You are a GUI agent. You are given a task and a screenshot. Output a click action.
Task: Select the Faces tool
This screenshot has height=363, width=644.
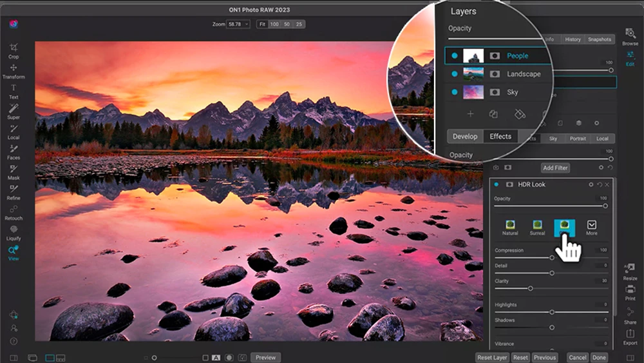pyautogui.click(x=14, y=152)
